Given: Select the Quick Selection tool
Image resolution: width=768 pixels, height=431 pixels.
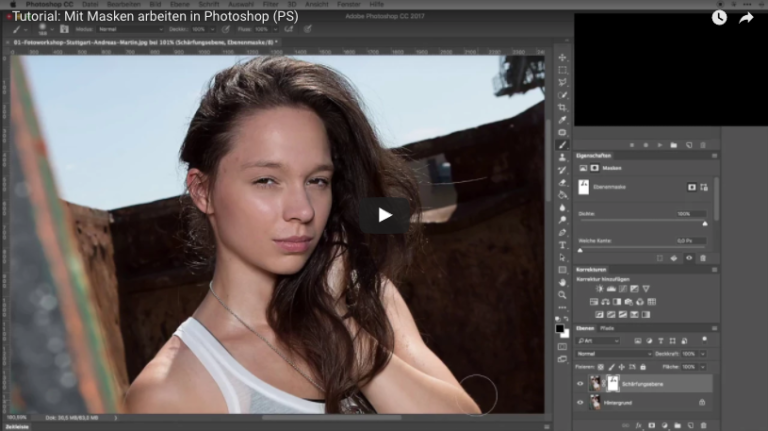Looking at the screenshot, I should (562, 95).
